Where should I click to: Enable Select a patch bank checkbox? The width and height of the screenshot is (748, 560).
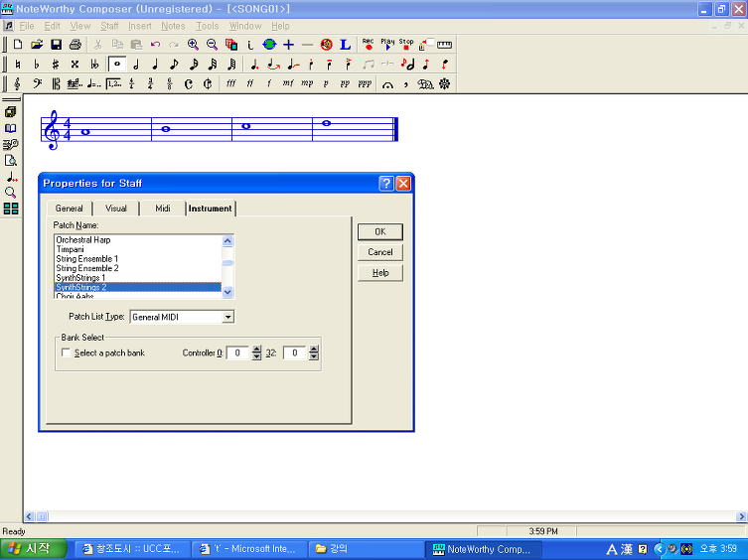(67, 353)
